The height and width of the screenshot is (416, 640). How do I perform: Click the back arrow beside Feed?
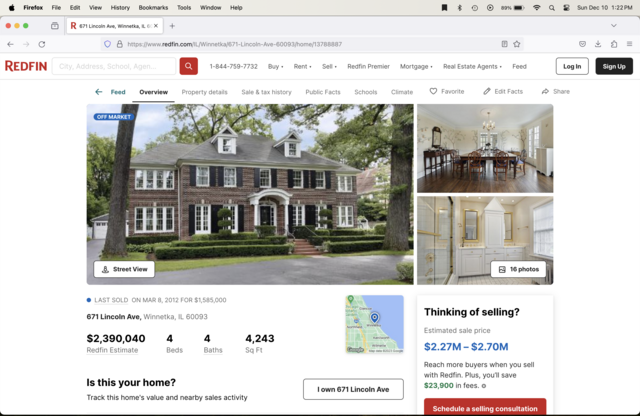(98, 92)
